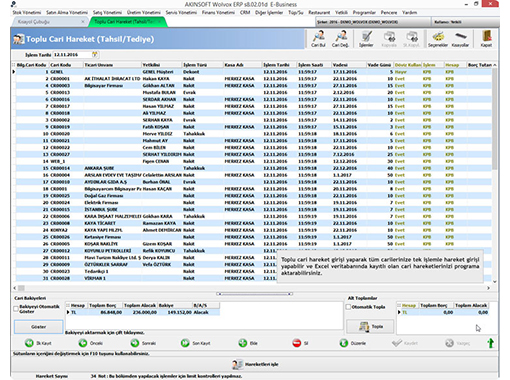Viewport: 510px width, 380px height.
Task: Sort by Kasa Adı column header
Action: pyautogui.click(x=243, y=65)
